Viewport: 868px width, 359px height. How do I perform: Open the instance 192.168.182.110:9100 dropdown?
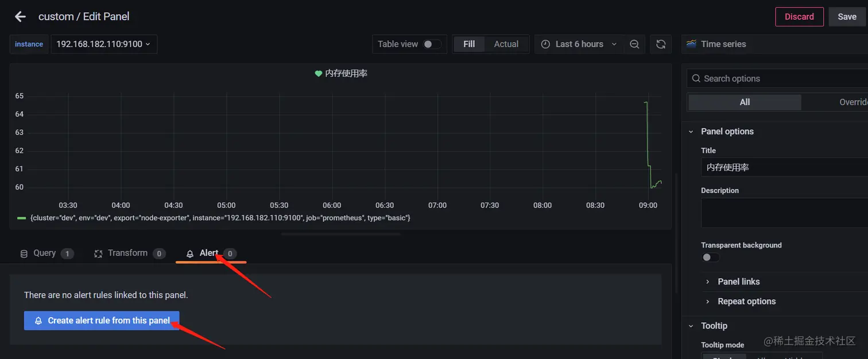pyautogui.click(x=104, y=44)
